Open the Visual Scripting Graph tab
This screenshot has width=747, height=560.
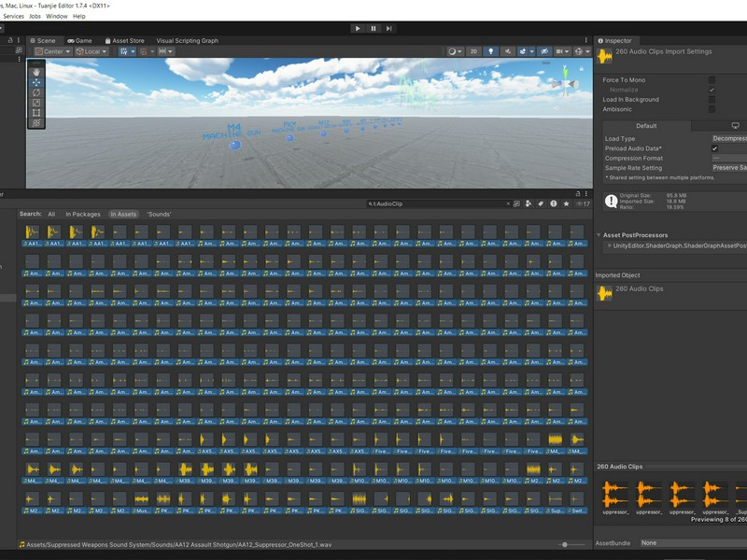[x=188, y=40]
